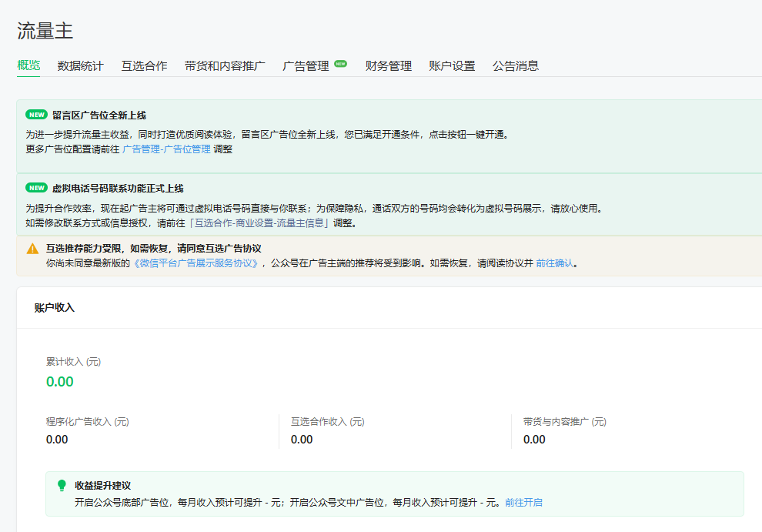Open the 《微信平台广告展示服务协议》 link
Image resolution: width=762 pixels, height=532 pixels.
click(x=196, y=263)
